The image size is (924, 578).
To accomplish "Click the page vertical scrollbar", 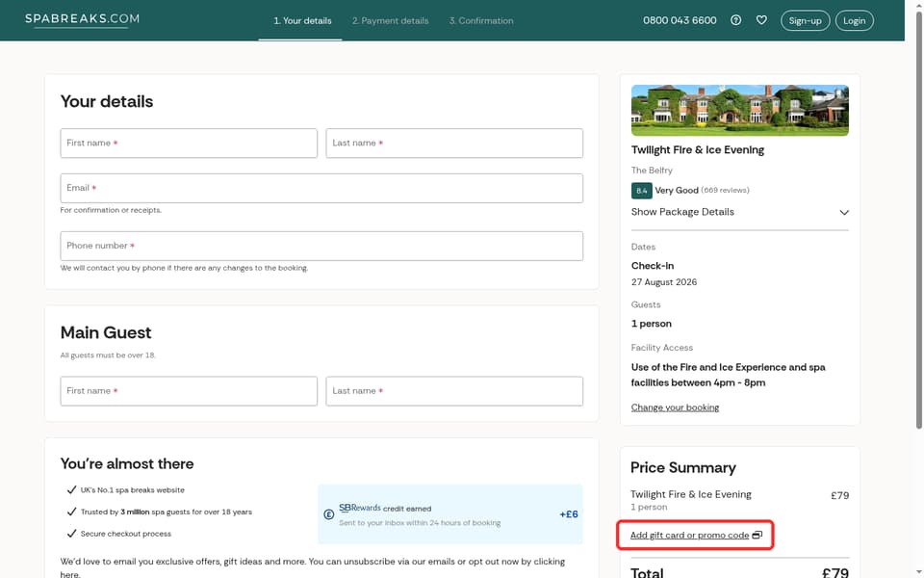I will [x=918, y=222].
